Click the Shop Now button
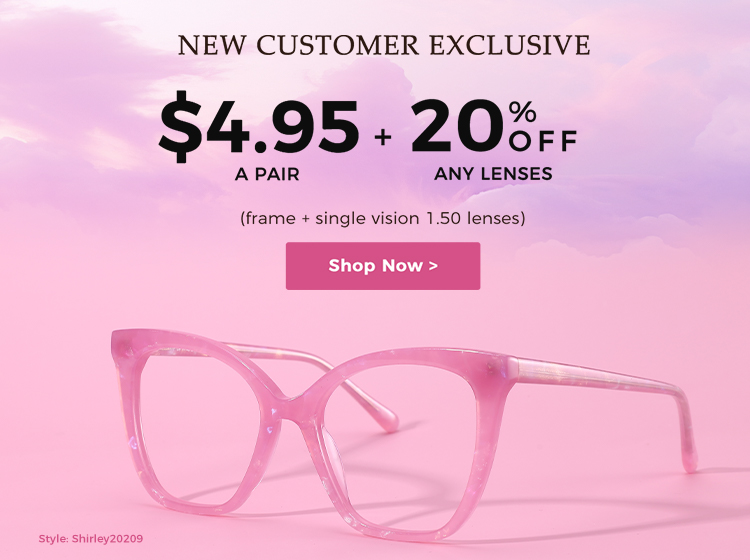Screen dimensions: 750x560 pyautogui.click(x=383, y=266)
